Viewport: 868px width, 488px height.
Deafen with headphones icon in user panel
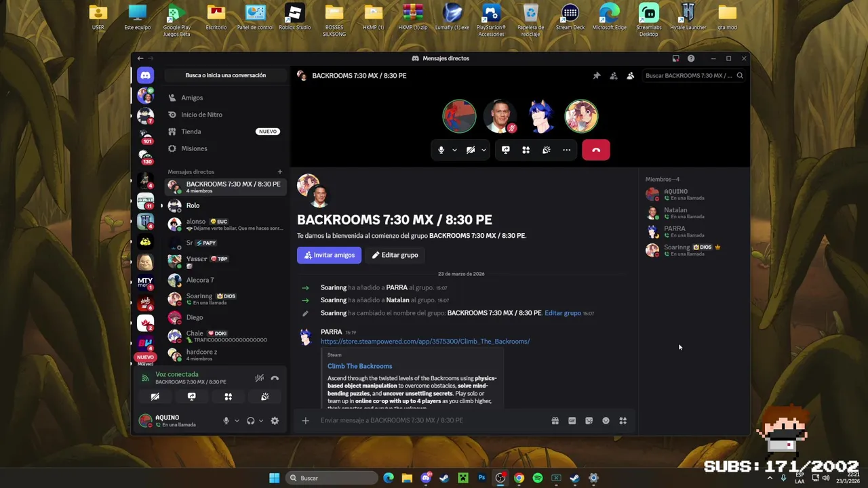[250, 421]
